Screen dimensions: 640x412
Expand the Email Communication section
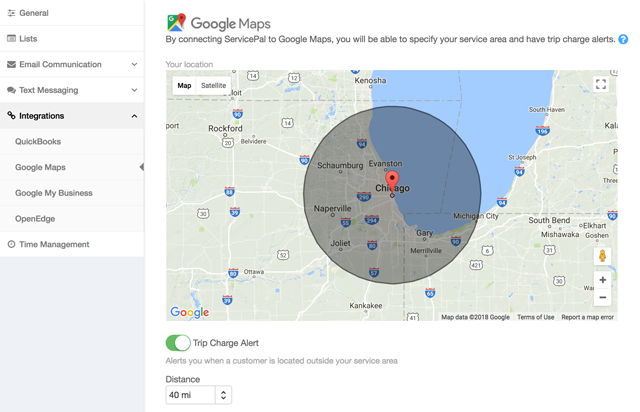[134, 64]
